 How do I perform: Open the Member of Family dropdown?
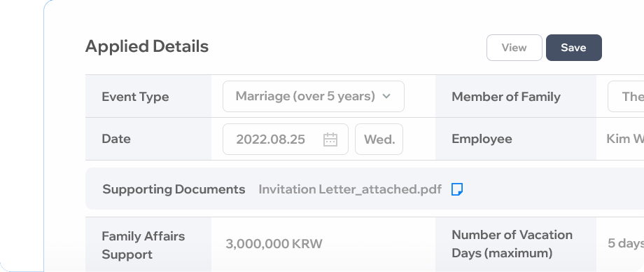(626, 96)
